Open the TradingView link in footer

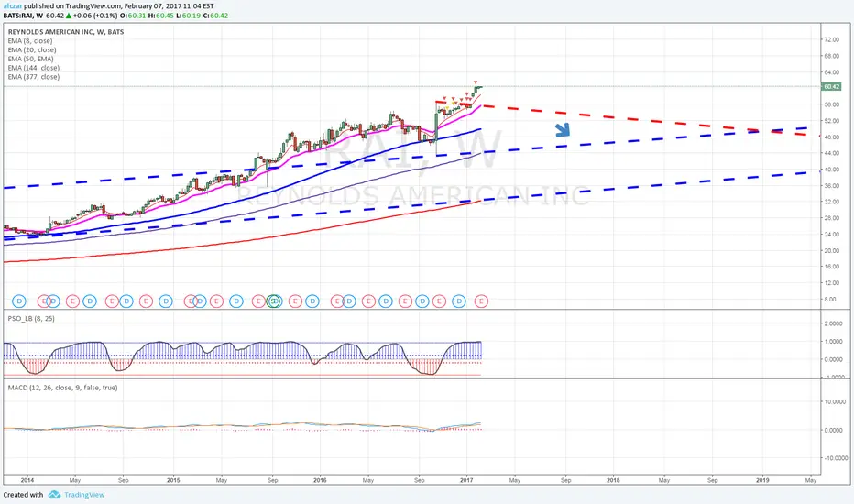84,495
